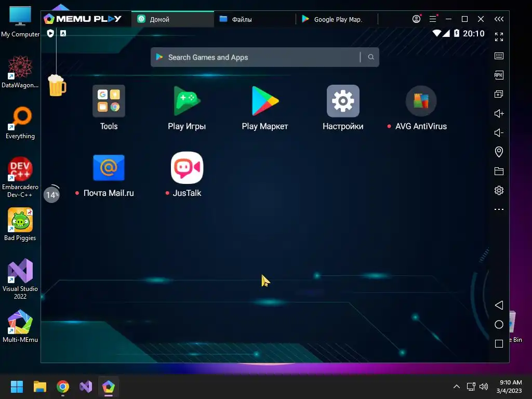Select the Bad Piggies desktop shortcut
Image resolution: width=532 pixels, height=399 pixels.
click(20, 224)
